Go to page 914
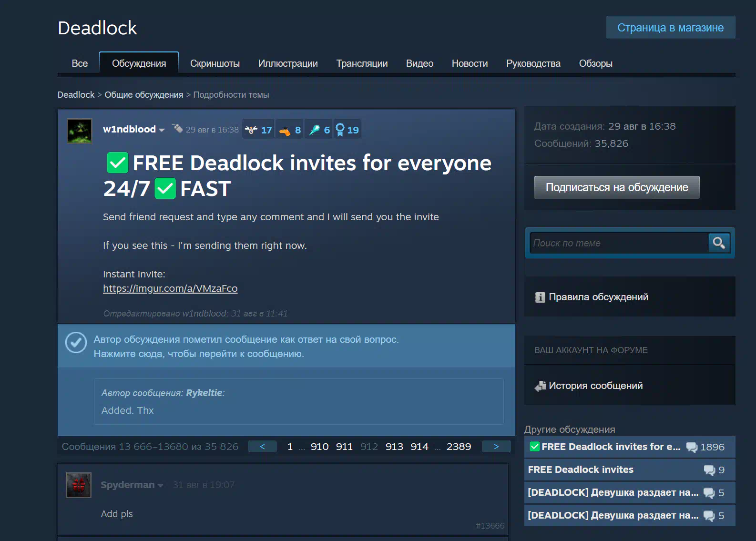The image size is (756, 541). point(419,447)
